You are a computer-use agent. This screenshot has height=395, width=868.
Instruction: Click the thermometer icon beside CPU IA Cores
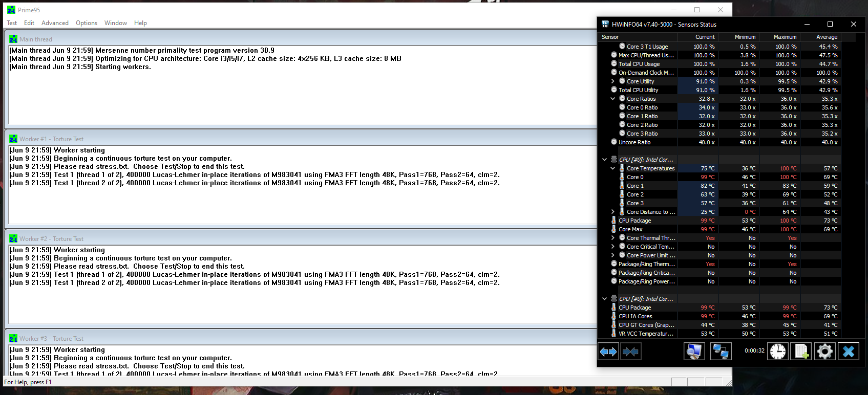614,316
